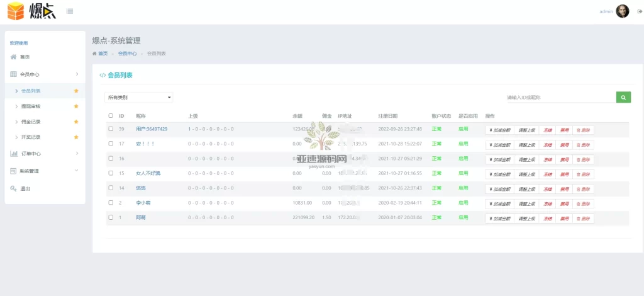Click the admin username text
The height and width of the screenshot is (296, 644).
point(606,11)
